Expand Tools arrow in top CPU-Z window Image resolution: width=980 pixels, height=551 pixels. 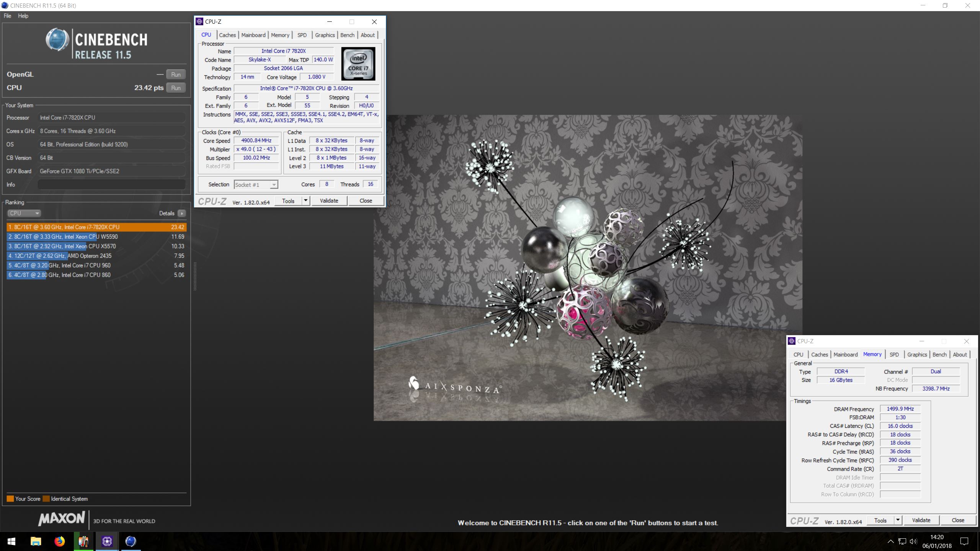pos(305,201)
